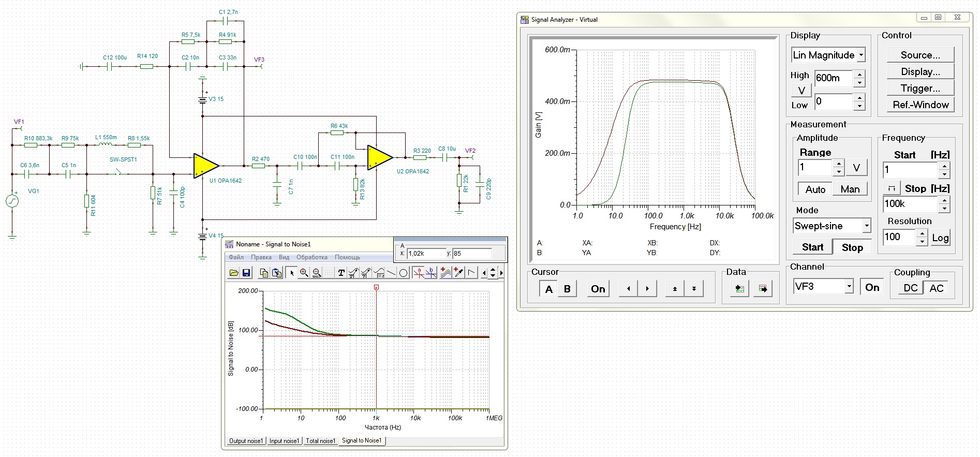This screenshot has width=980, height=457.
Task: Activate the cursor b icon in toolbar
Action: (x=431, y=273)
